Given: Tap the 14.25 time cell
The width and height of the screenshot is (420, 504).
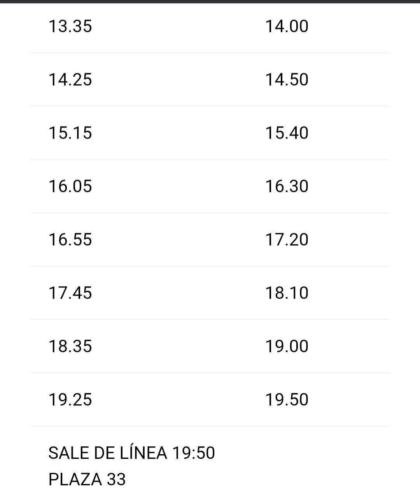Looking at the screenshot, I should tap(70, 80).
